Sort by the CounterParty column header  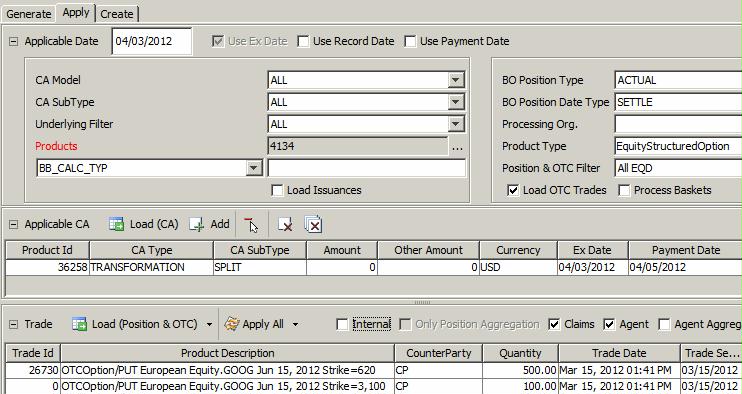tap(438, 353)
